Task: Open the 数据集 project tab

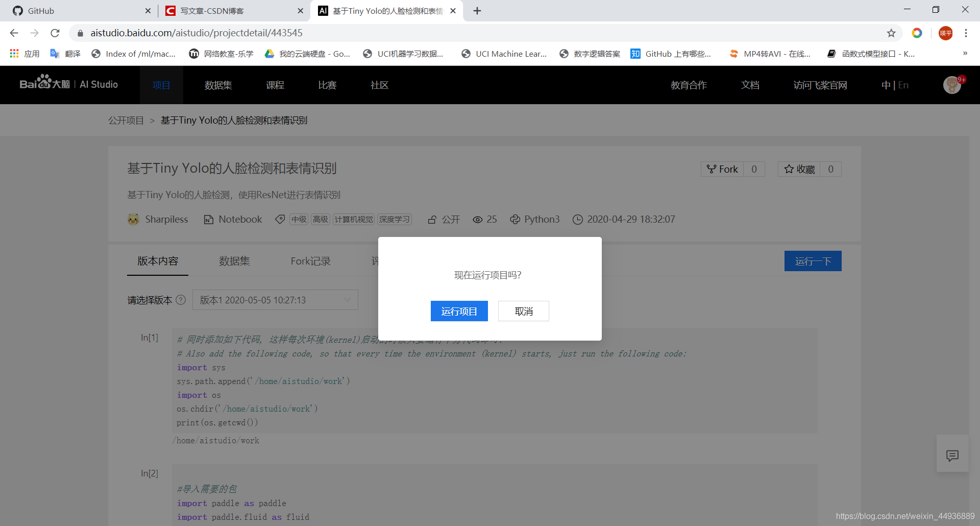Action: coord(234,261)
